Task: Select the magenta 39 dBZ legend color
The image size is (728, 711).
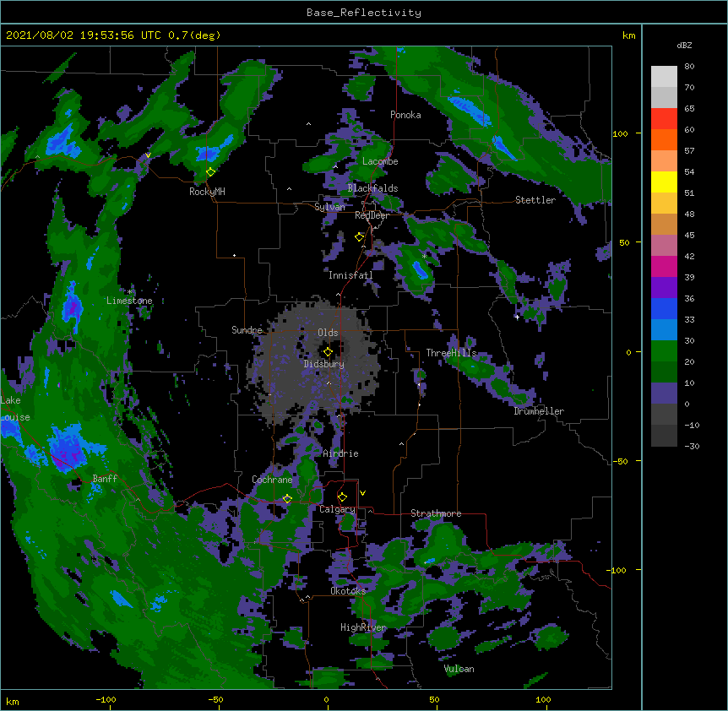Action: coord(664,266)
